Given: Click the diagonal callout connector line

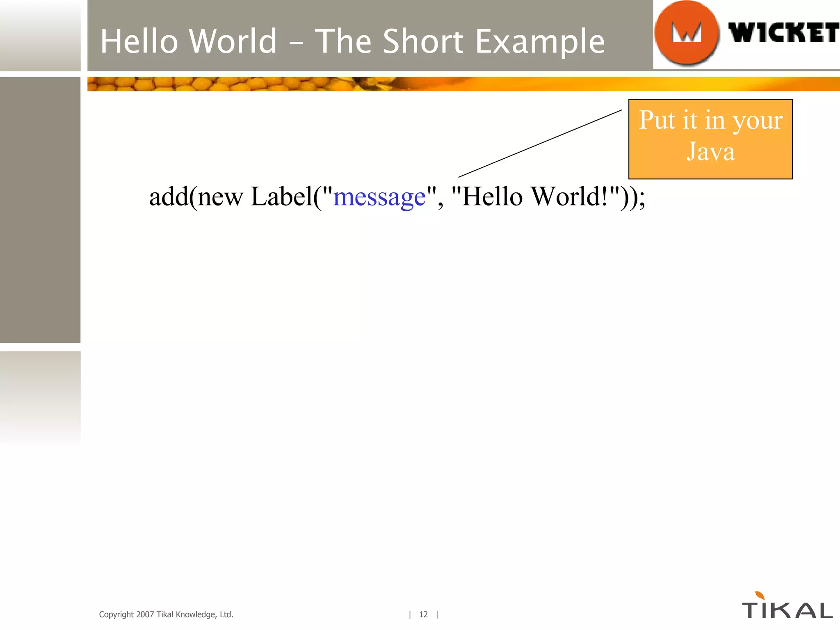Looking at the screenshot, I should [x=540, y=144].
